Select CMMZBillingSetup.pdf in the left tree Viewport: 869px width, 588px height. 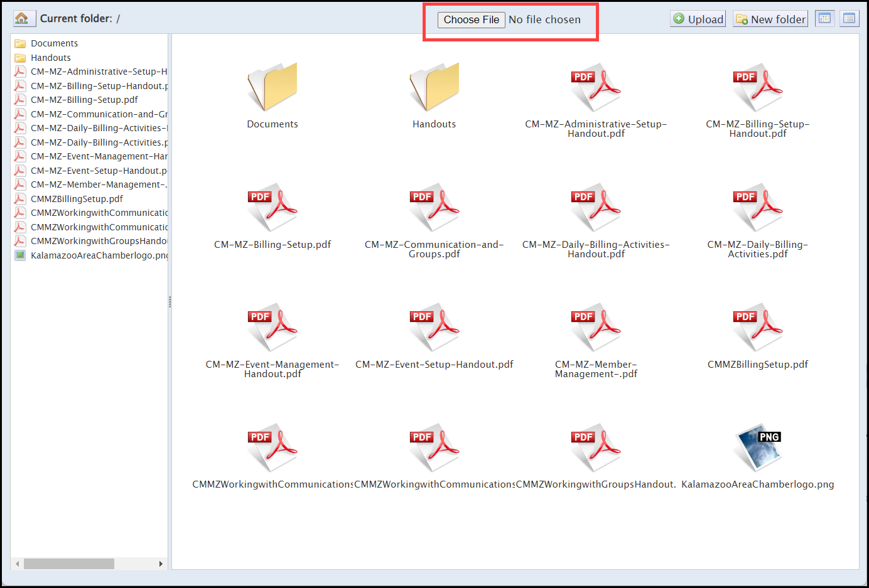coord(77,199)
